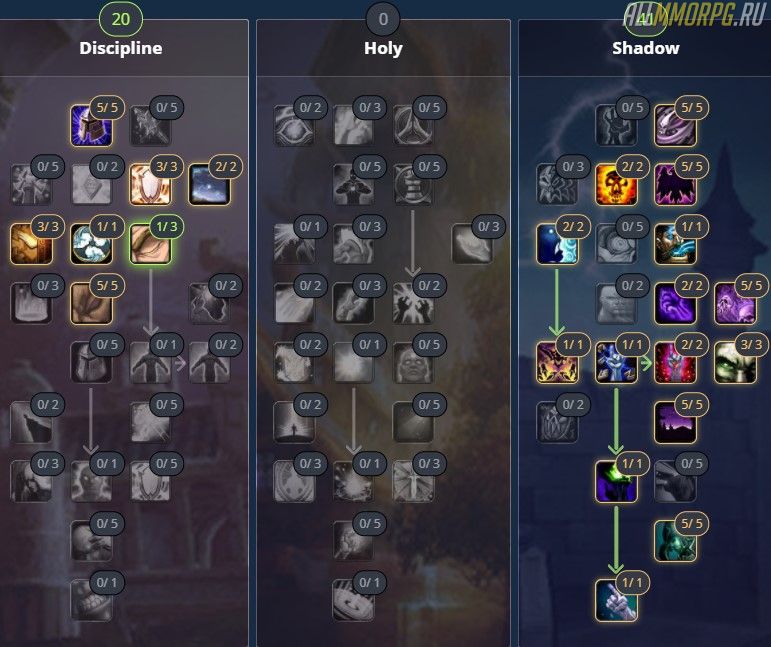771x647 pixels.
Task: Select the Misery talent 5/5 teal icon
Action: [676, 541]
